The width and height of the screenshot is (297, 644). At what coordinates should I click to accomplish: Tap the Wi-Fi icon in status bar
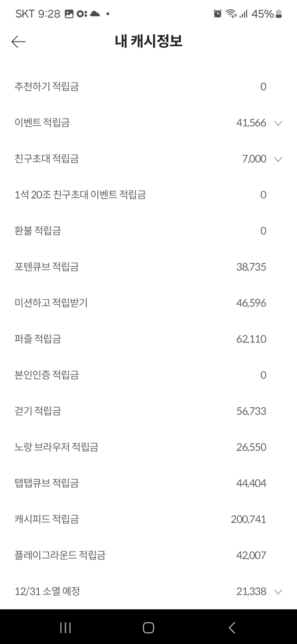coord(231,14)
